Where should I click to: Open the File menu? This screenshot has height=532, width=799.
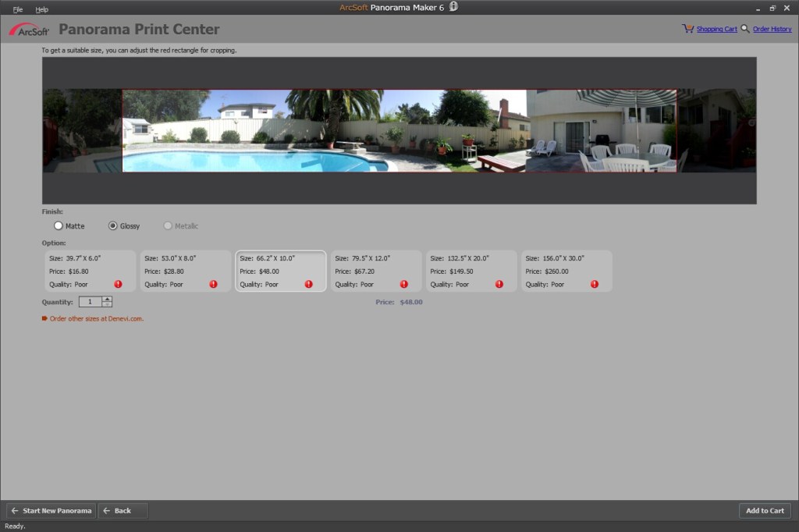tap(17, 9)
